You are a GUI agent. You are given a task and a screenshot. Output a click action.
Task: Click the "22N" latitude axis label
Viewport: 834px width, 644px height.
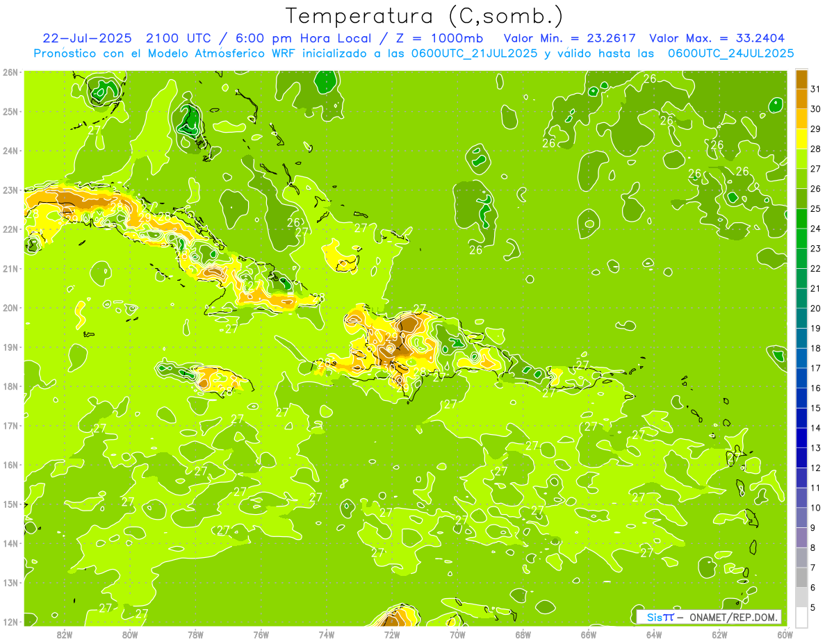pos(10,229)
